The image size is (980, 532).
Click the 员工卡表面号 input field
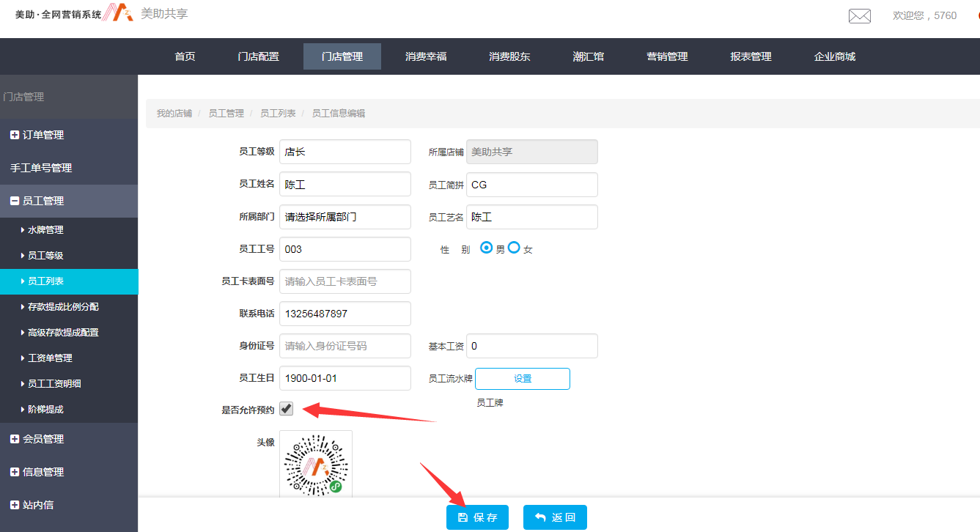coord(345,281)
